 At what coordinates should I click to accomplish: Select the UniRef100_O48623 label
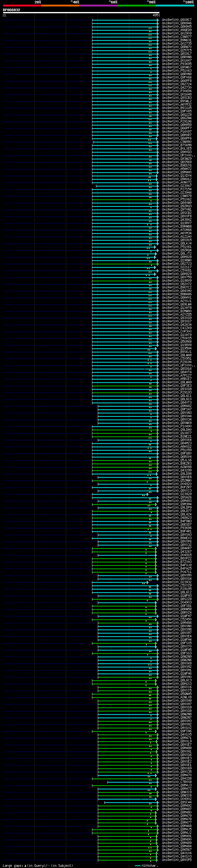pos(176,518)
